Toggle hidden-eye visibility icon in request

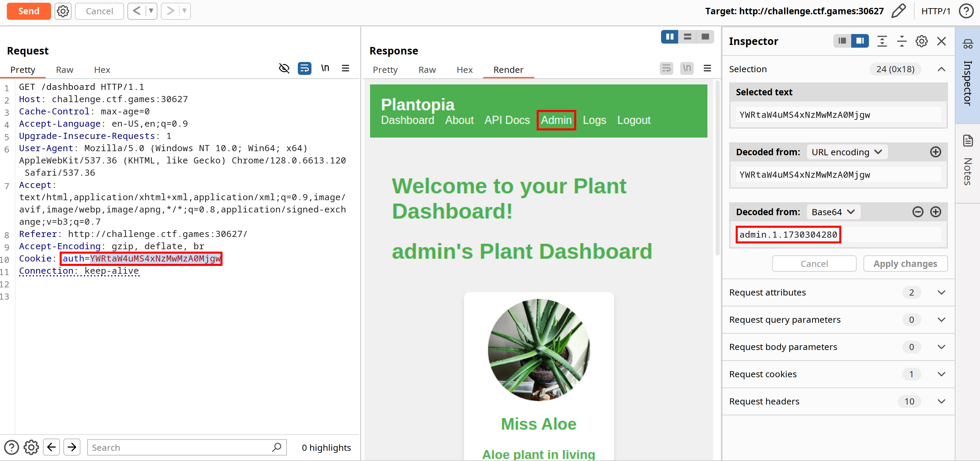[284, 68]
